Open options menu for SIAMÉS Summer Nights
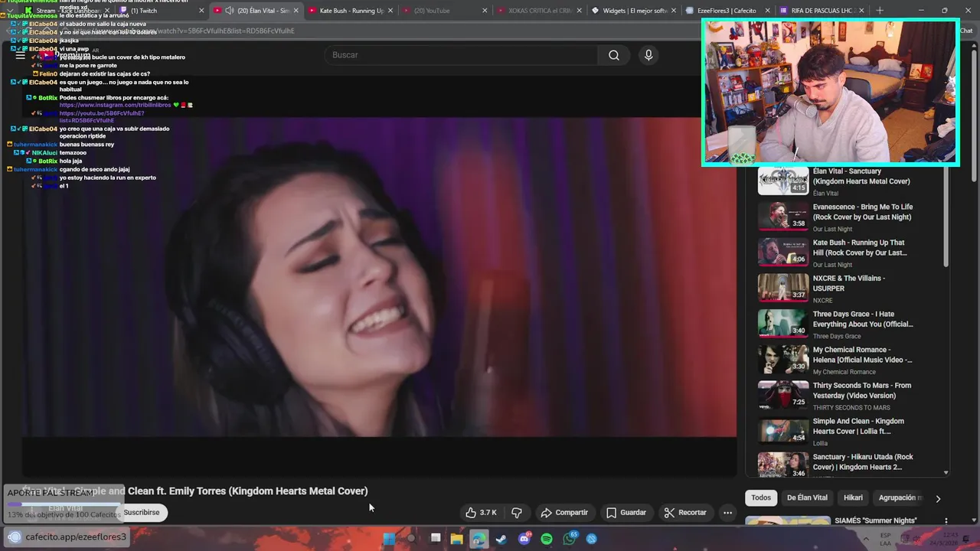The width and height of the screenshot is (980, 551). pos(946,521)
